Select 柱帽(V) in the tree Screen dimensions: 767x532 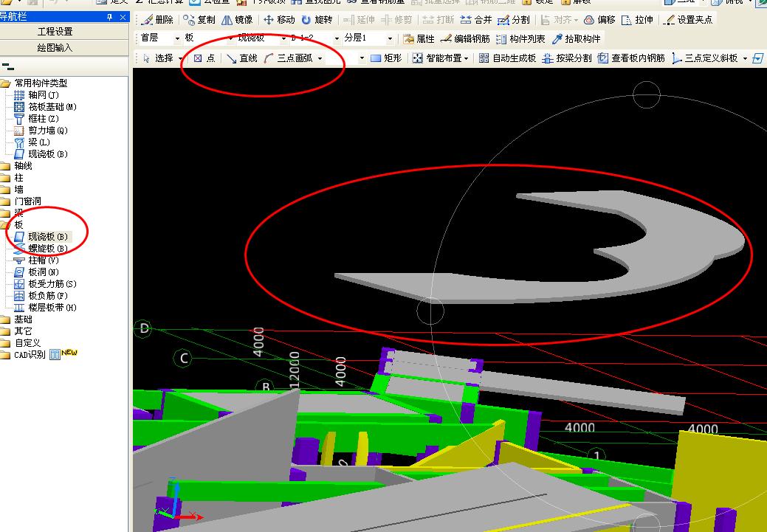[44, 260]
